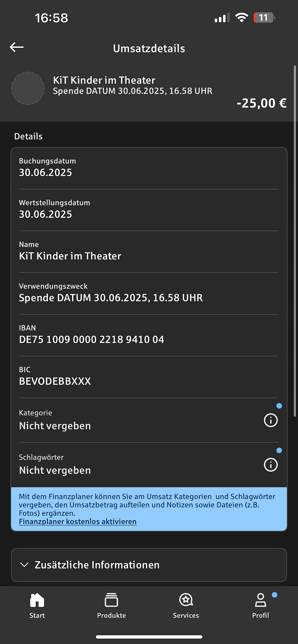Tap the Verwendungszweck text row
This screenshot has width=298, height=644.
(111, 298)
